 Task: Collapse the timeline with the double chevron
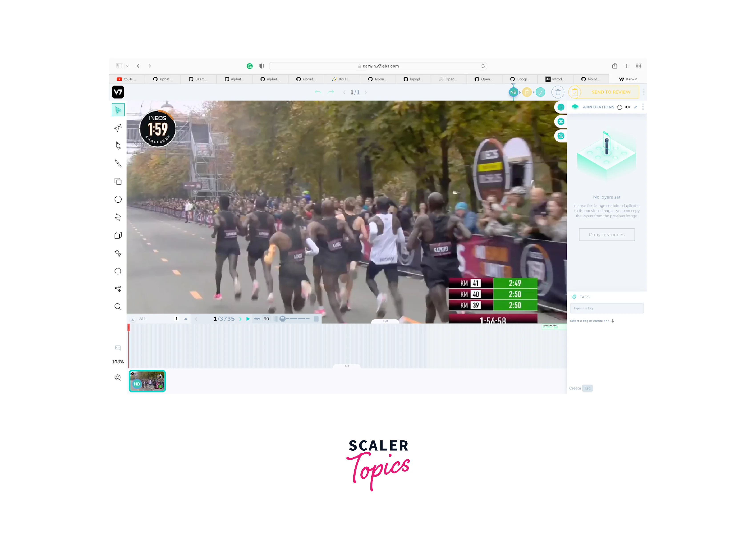coord(385,322)
